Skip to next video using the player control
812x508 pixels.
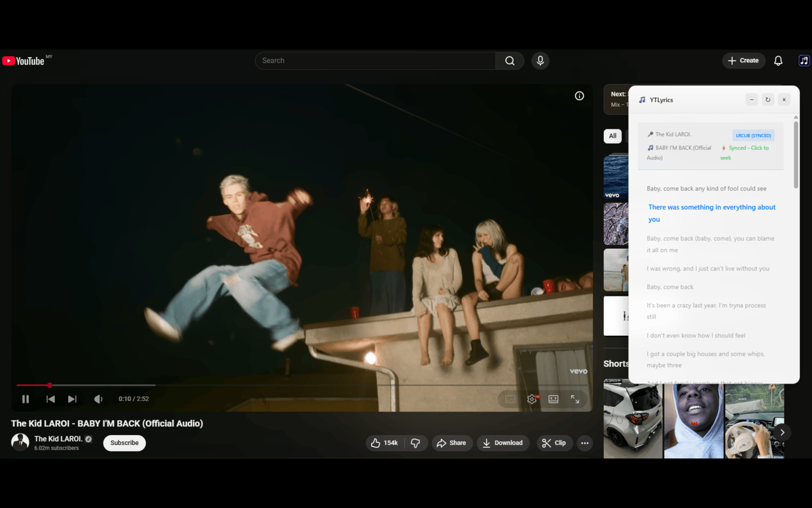pos(72,399)
